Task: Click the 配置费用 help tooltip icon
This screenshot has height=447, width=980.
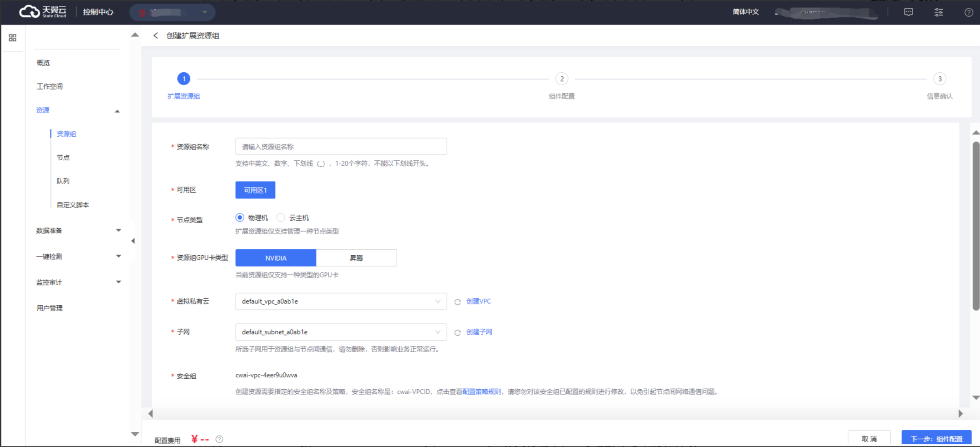Action: (x=219, y=439)
